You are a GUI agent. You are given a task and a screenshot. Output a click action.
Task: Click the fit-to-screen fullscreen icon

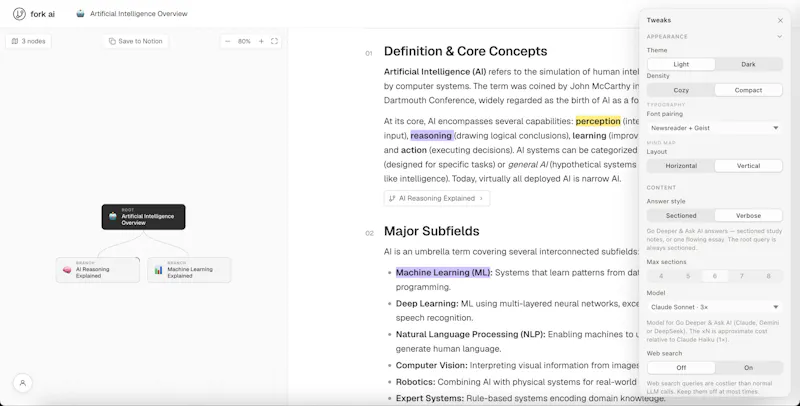274,41
